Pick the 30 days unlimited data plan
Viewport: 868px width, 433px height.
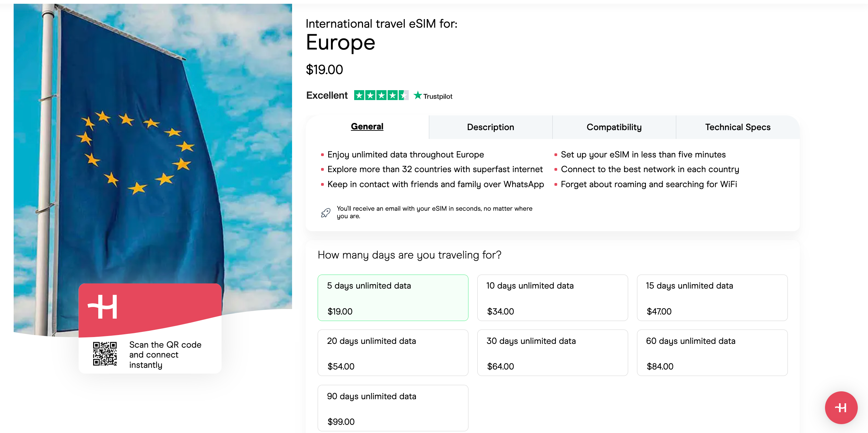(552, 353)
